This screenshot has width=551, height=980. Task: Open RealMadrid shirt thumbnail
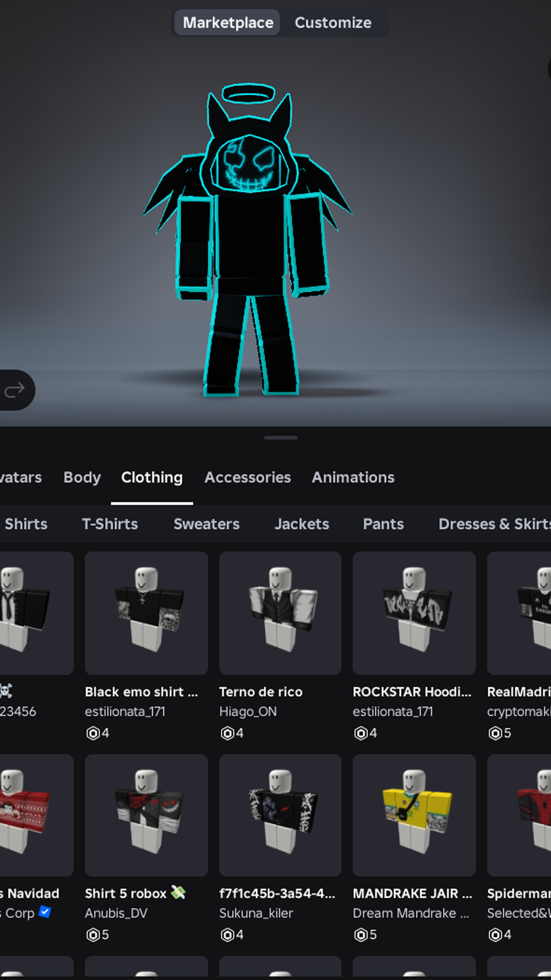tap(519, 613)
